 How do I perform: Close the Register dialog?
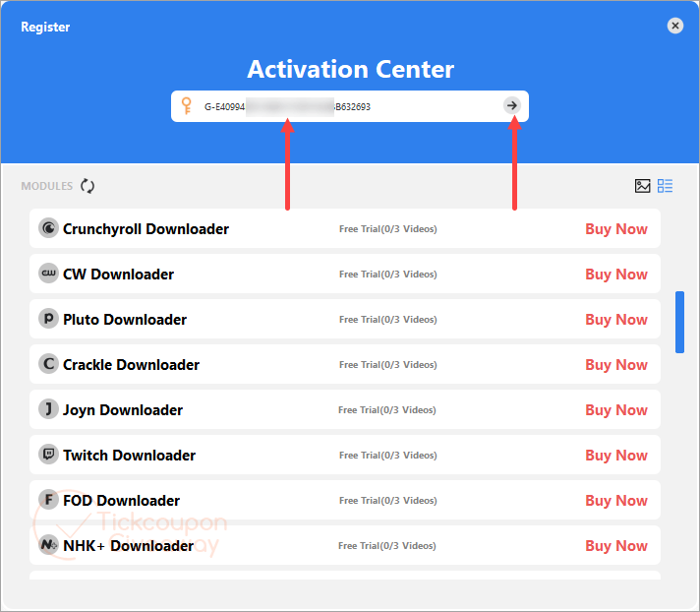click(675, 26)
